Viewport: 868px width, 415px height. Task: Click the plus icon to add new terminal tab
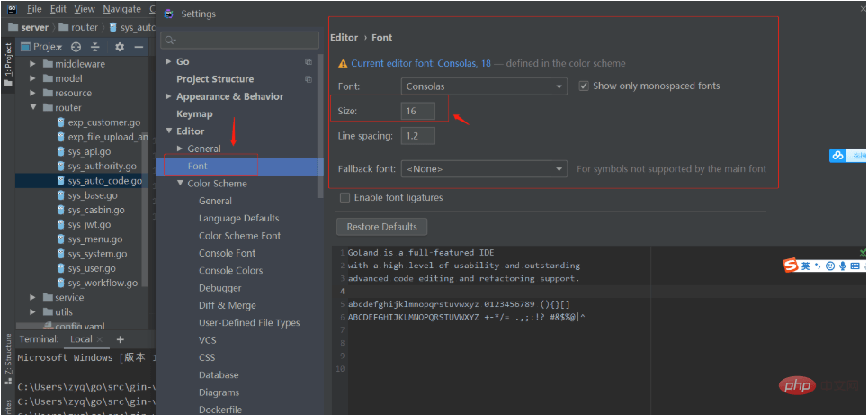(x=121, y=339)
